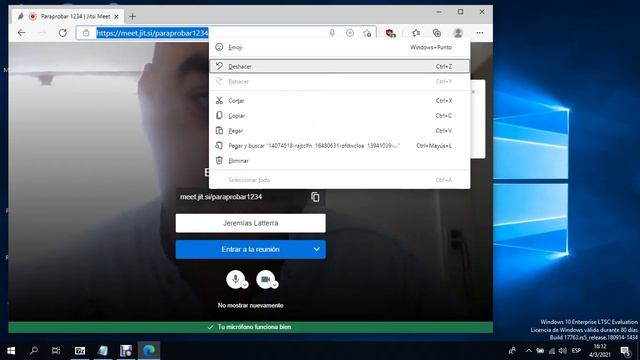This screenshot has height=360, width=640.
Task: Select the Paraprobar 1234 | Jitsi Meet tab
Action: click(x=68, y=16)
